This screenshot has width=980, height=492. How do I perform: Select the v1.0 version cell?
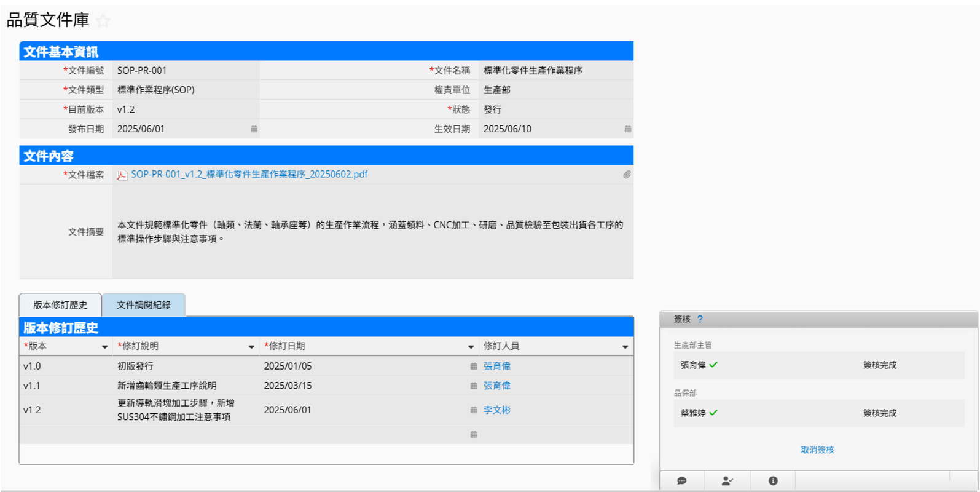pos(66,366)
